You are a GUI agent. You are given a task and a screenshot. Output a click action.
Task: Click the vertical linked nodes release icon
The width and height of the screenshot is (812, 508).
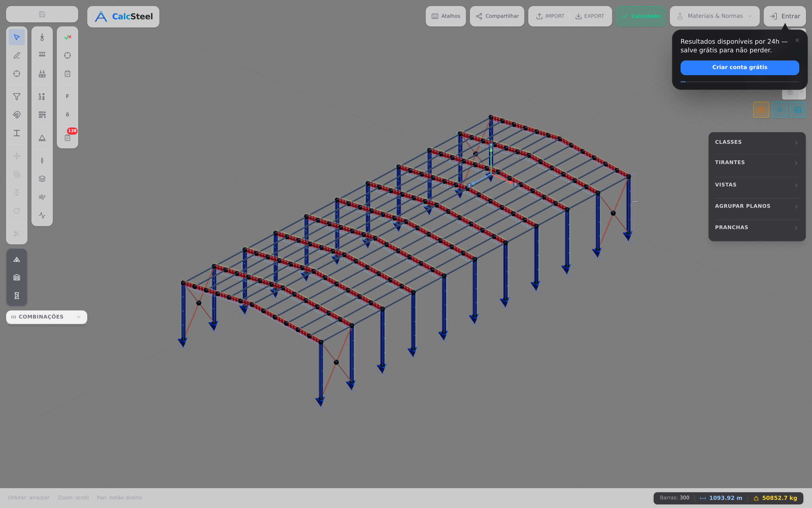tap(42, 161)
